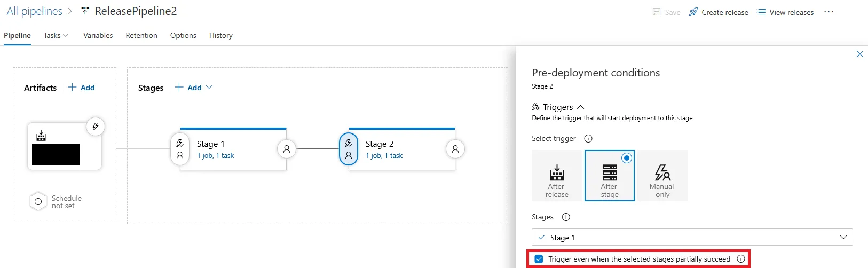Open Stage 1 post-deployment conditions person icon
Image resolution: width=868 pixels, height=268 pixels.
click(x=287, y=149)
